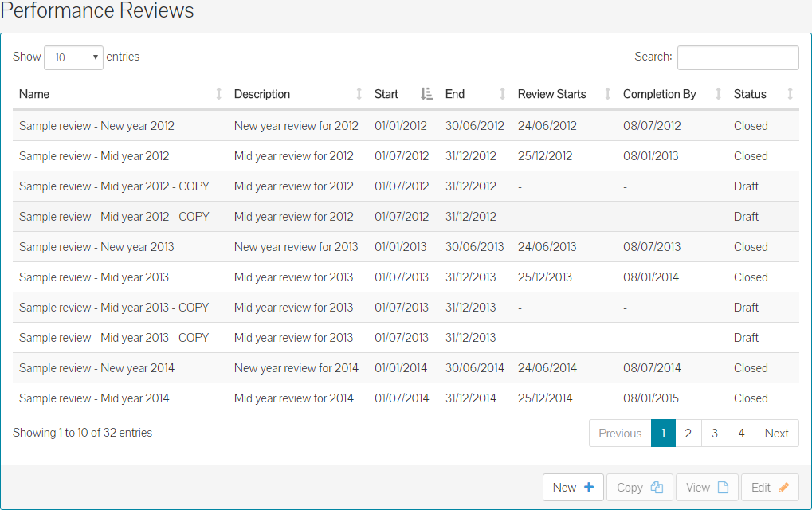This screenshot has width=812, height=510.
Task: Click description Mid year review for 2014
Action: coord(293,398)
